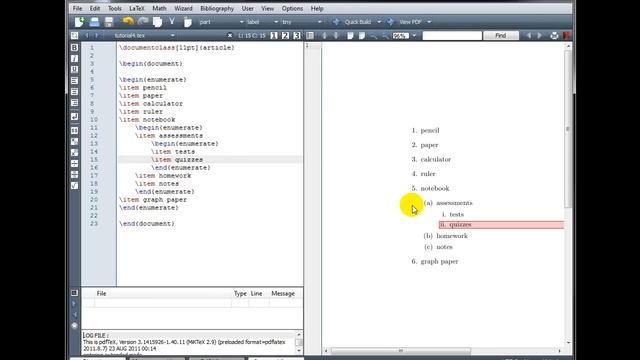
Task: Redo the edit with the grey arrow
Action: [143, 22]
